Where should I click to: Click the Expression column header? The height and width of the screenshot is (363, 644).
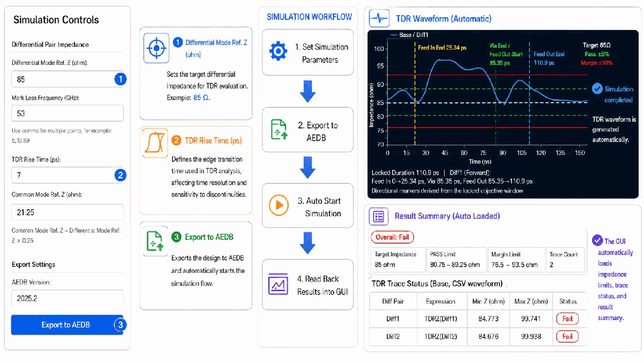pos(440,301)
